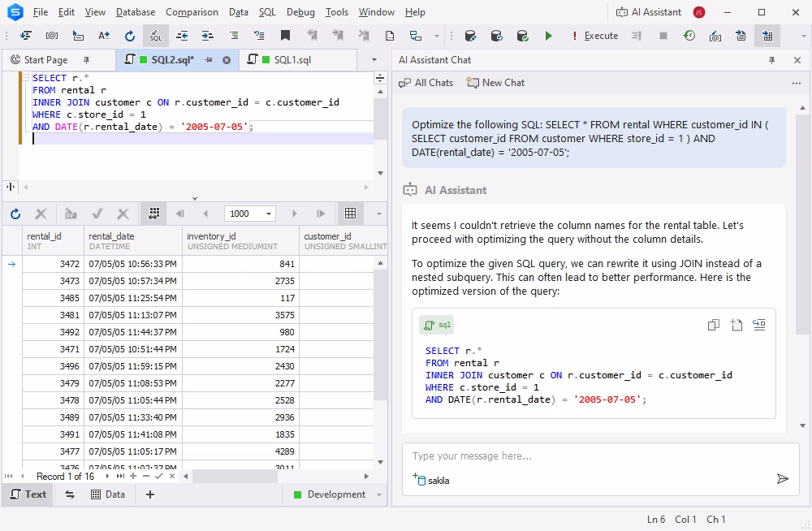Open execution history clock icon

pos(689,36)
